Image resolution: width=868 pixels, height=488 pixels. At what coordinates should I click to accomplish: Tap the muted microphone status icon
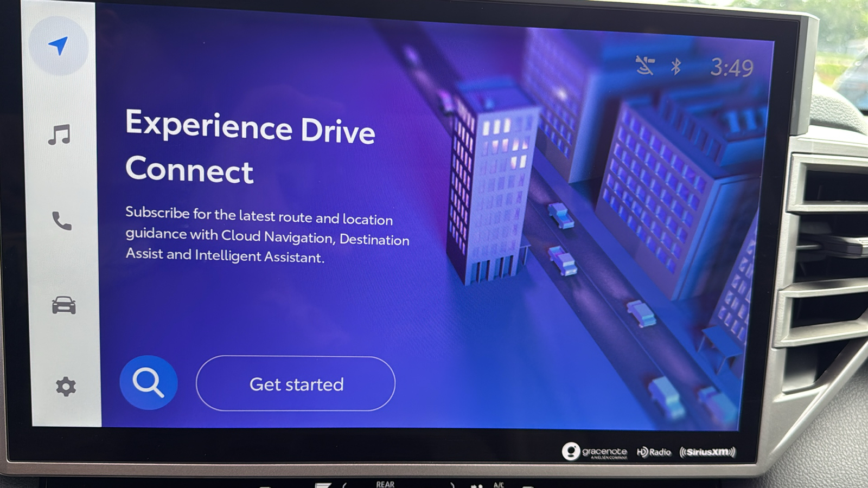[x=645, y=66]
